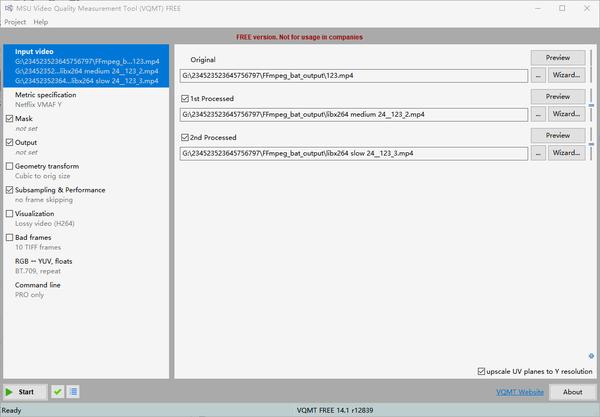This screenshot has width=600, height=417.
Task: Open the Help menu
Action: [41, 22]
